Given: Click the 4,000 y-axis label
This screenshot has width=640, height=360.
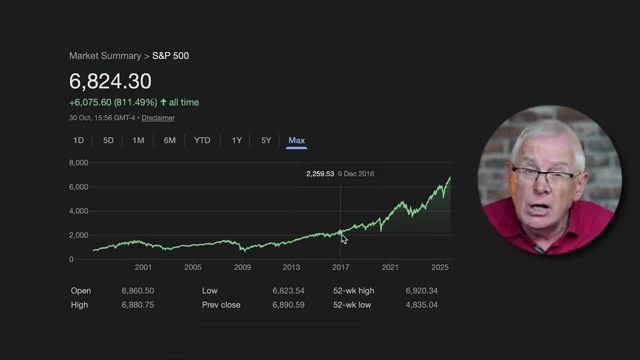Looking at the screenshot, I should [x=78, y=211].
